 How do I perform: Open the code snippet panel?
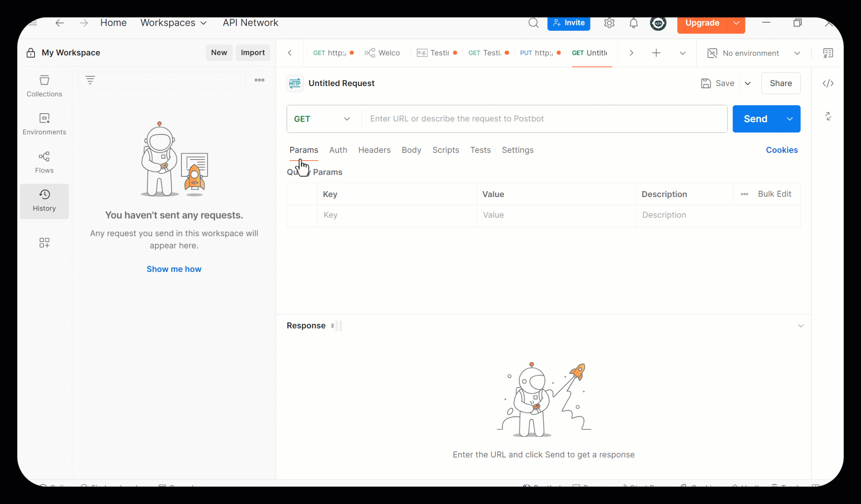pos(828,83)
